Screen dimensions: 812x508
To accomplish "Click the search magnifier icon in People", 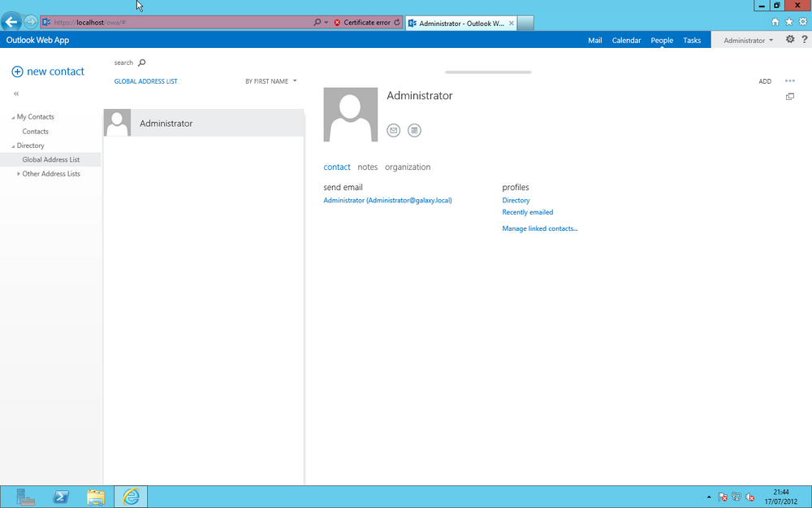I will (x=142, y=63).
